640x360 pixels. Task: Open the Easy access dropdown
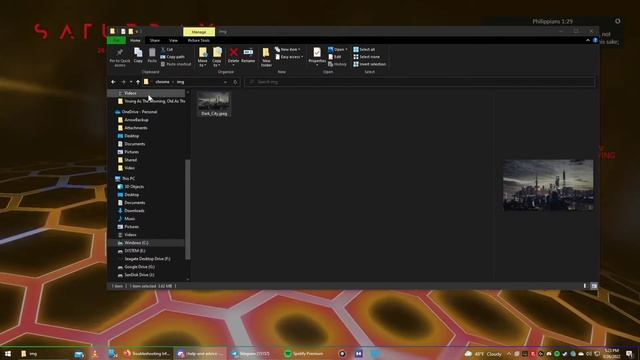tap(289, 57)
